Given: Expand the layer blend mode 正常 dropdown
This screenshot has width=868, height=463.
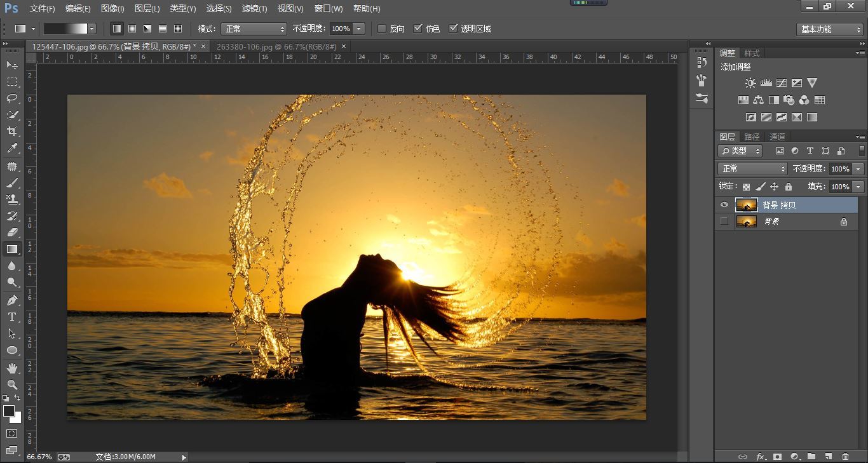Looking at the screenshot, I should pyautogui.click(x=752, y=169).
